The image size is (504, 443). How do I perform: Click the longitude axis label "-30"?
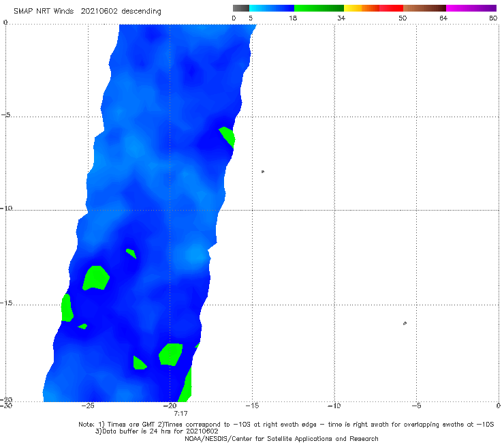(6, 406)
